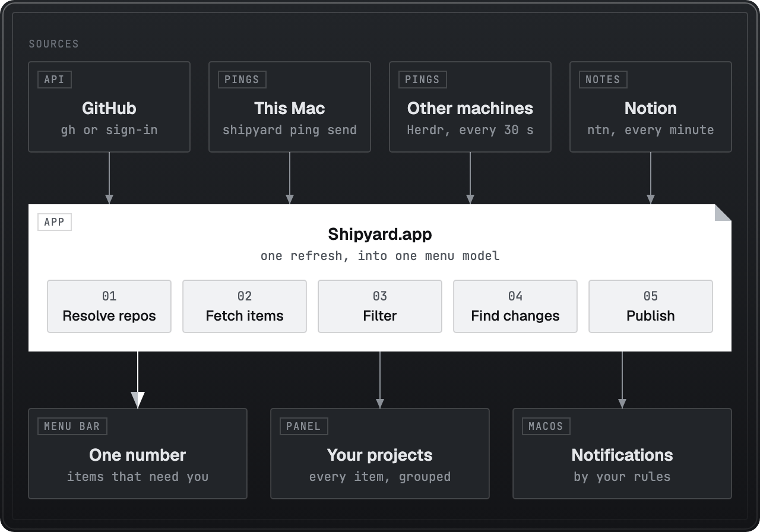Click 'Herdr, every 30 s' text
The height and width of the screenshot is (532, 760).
point(470,130)
